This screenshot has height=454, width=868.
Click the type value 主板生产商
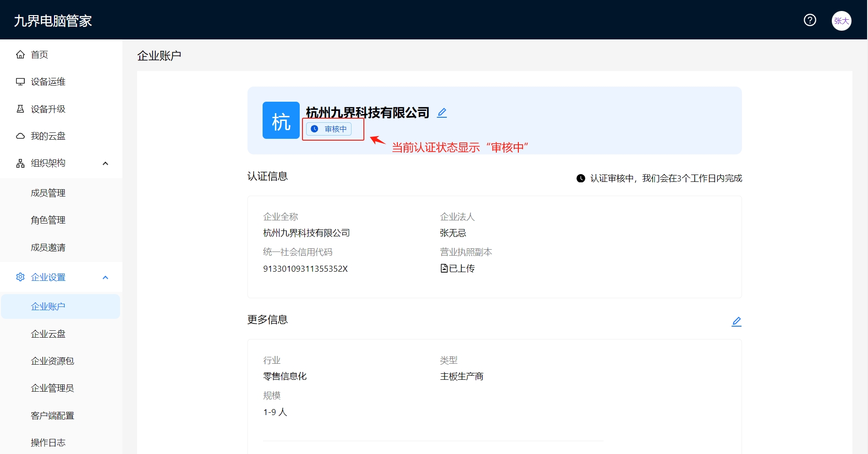pos(461,377)
